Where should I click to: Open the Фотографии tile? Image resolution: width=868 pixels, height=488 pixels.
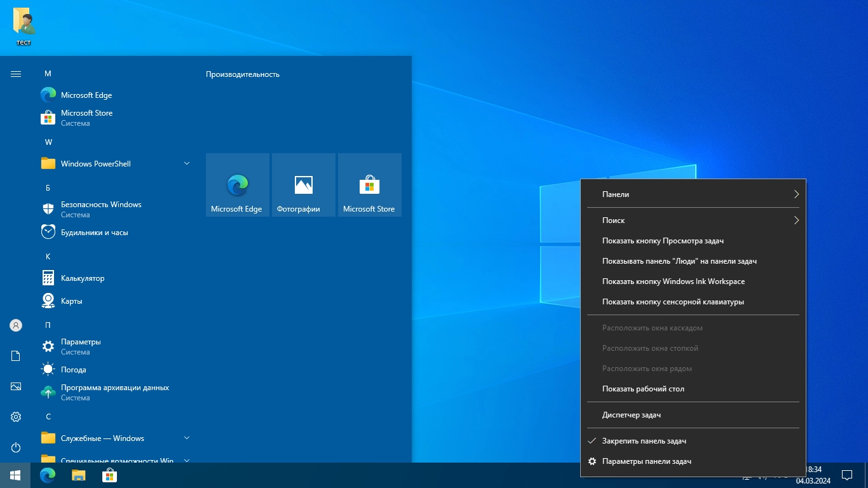click(303, 185)
